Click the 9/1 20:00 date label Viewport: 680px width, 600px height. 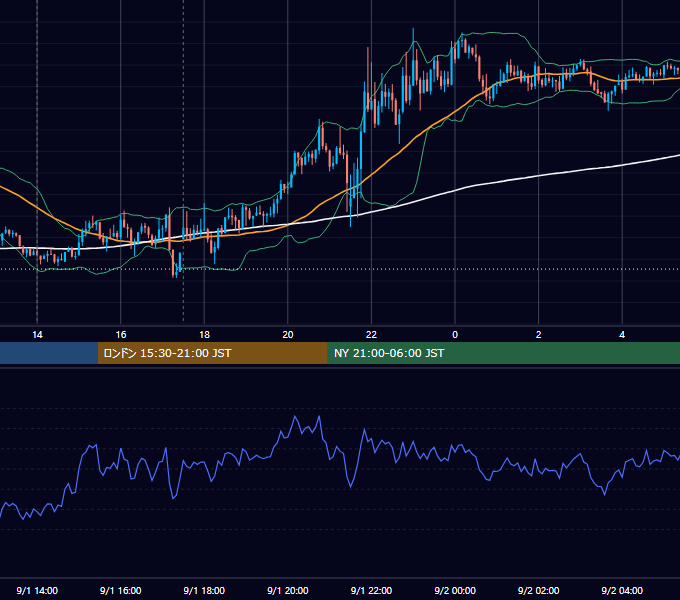288,590
